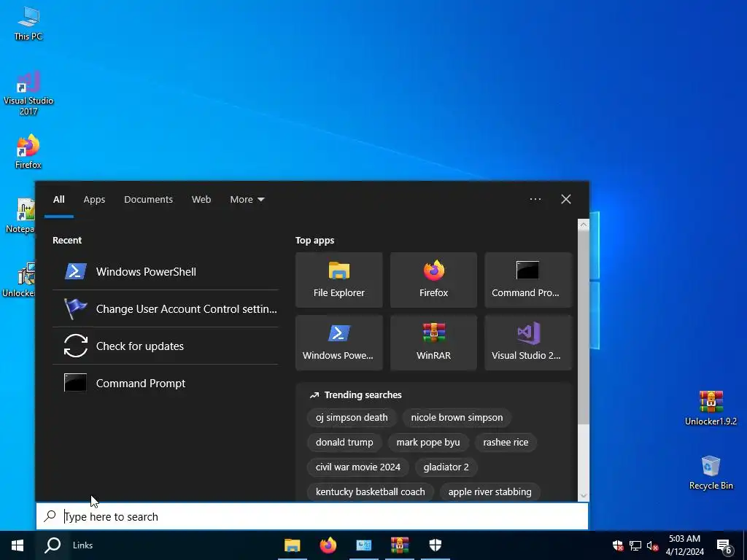Search trending 'civil war movie 2024'
The width and height of the screenshot is (747, 560).
[x=357, y=467]
